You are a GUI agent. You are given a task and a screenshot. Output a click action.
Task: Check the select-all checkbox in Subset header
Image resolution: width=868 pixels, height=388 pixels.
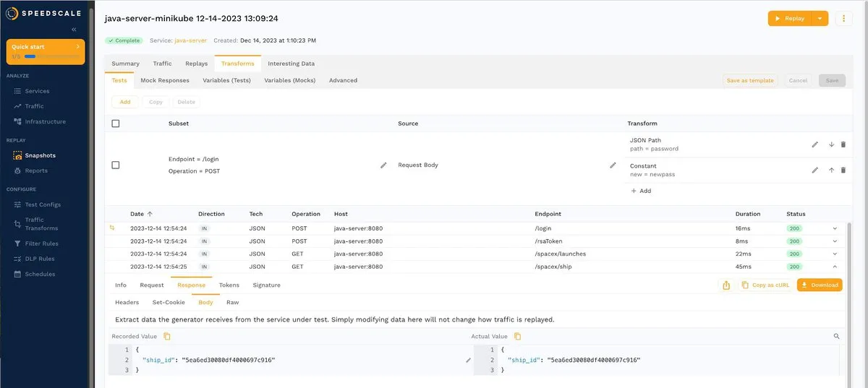(116, 124)
